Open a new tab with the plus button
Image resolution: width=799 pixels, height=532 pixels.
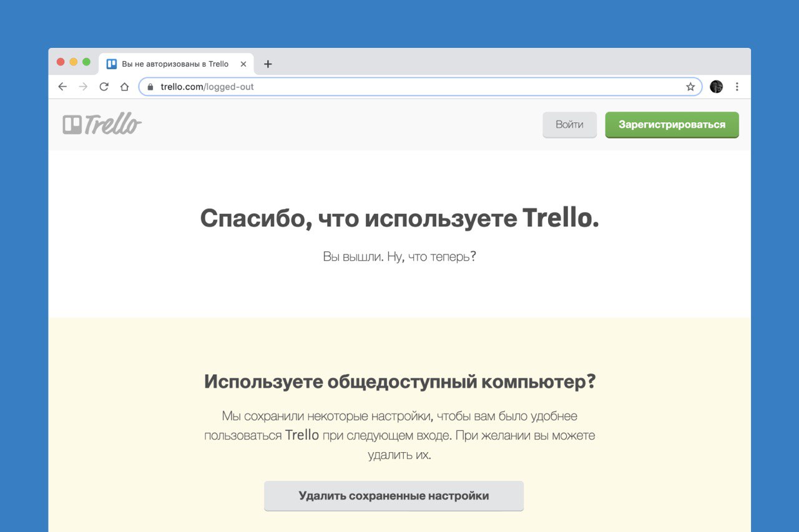coord(268,64)
